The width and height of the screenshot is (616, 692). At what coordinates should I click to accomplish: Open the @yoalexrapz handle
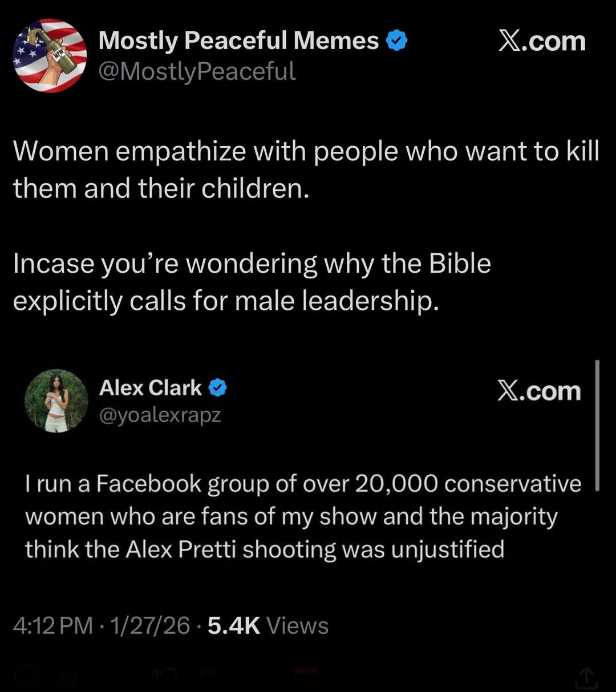160,415
